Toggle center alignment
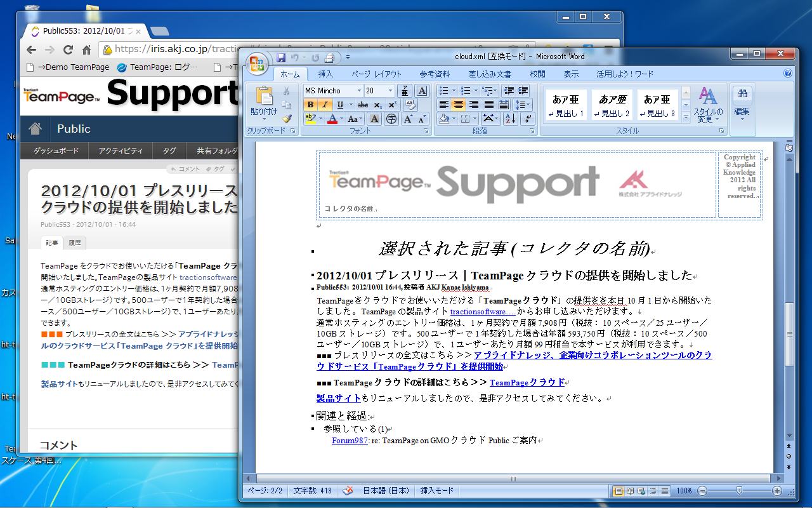Viewport: 812px width, 508px height. coord(458,105)
